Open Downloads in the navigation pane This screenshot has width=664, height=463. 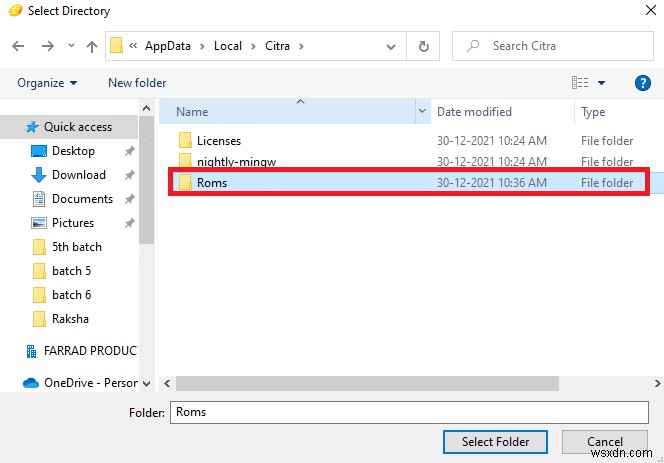78,175
